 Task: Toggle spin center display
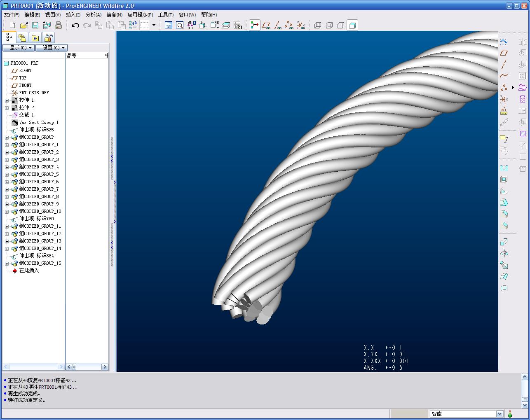tap(255, 25)
